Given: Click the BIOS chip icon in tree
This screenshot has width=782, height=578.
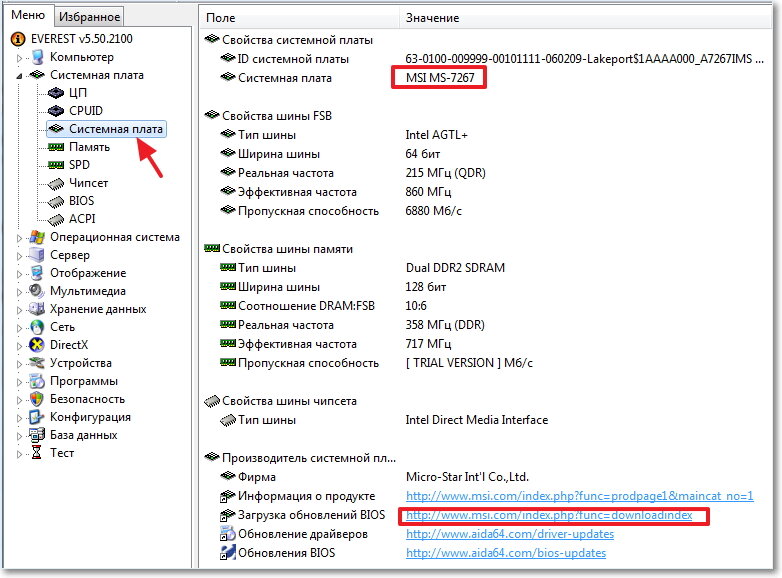Looking at the screenshot, I should [56, 201].
